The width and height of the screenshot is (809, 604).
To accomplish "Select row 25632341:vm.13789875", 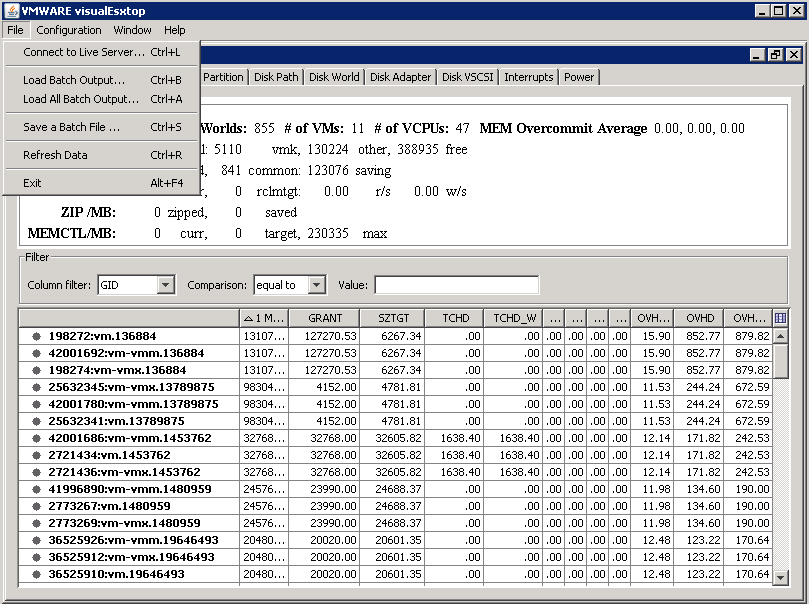I will click(x=396, y=421).
